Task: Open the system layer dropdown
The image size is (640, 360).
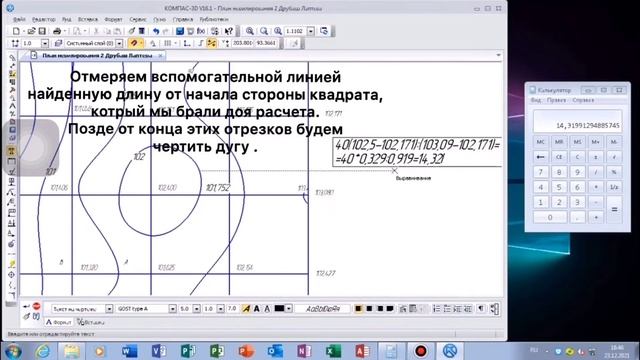Action: point(119,43)
